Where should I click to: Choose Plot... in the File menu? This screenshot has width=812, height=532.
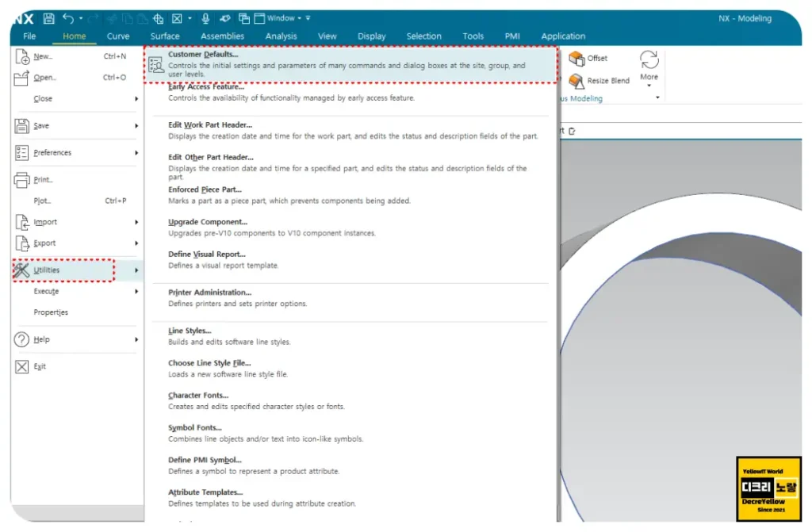point(42,201)
